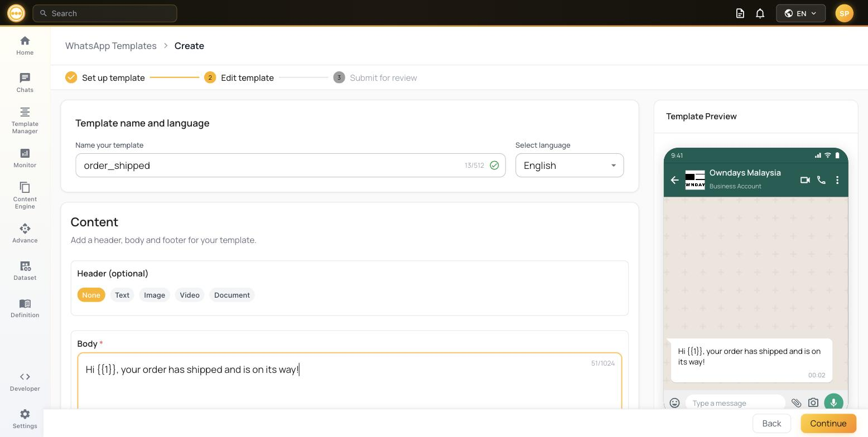Open Content Engine in sidebar

(25, 196)
